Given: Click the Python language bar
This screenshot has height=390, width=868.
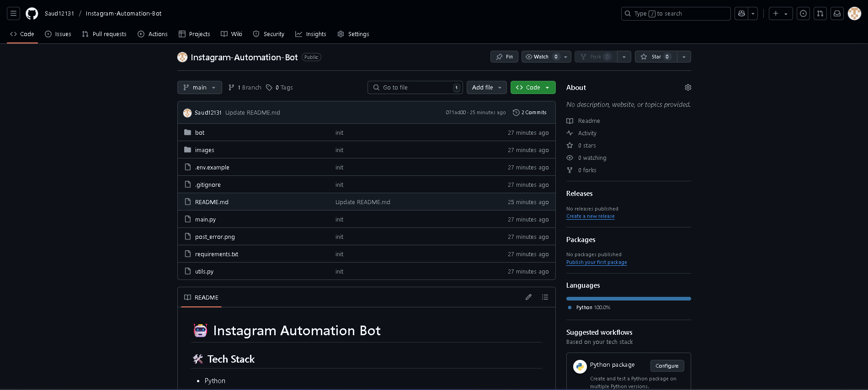Looking at the screenshot, I should coord(628,299).
